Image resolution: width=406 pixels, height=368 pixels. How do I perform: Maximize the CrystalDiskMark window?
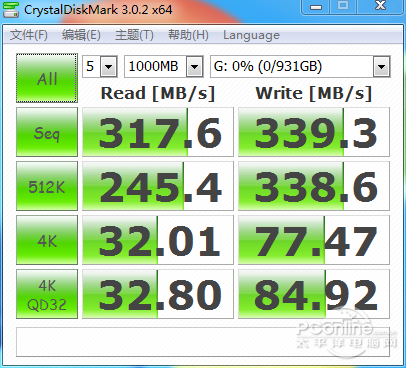[343, 7]
